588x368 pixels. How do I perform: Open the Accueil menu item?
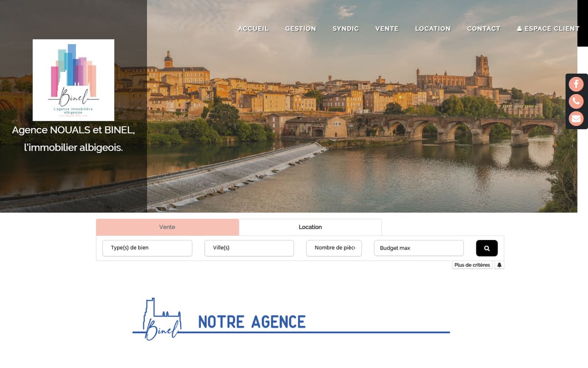(253, 28)
